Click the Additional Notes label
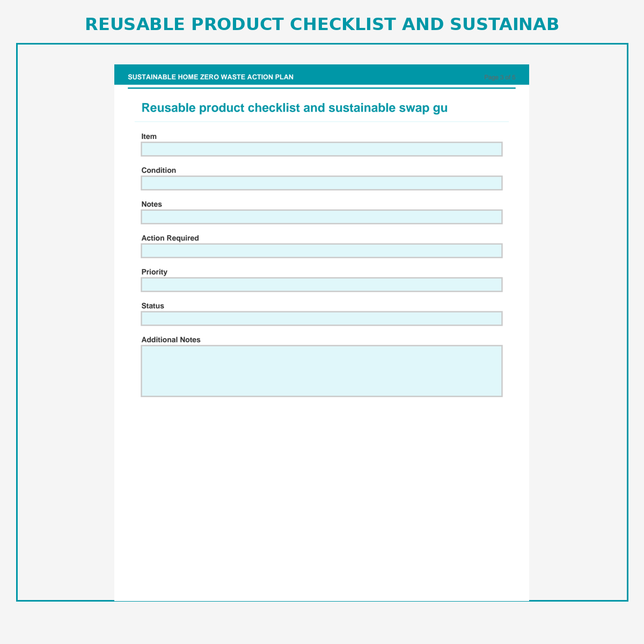The height and width of the screenshot is (644, 644). 171,340
